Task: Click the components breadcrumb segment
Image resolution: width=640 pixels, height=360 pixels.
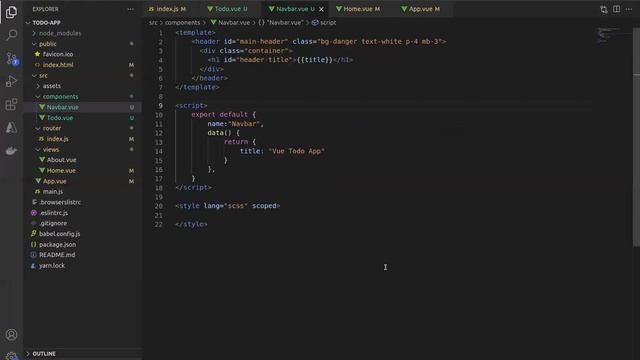Action: [x=182, y=23]
